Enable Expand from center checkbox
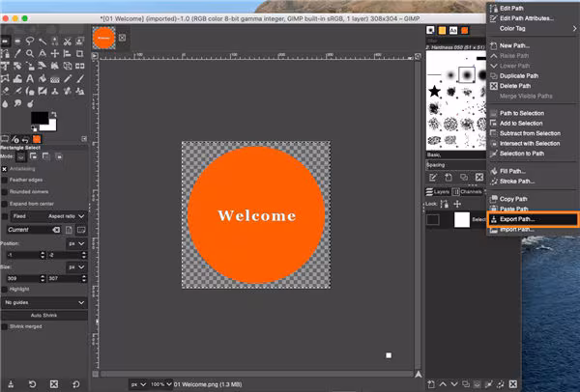580x392 pixels. coord(5,204)
